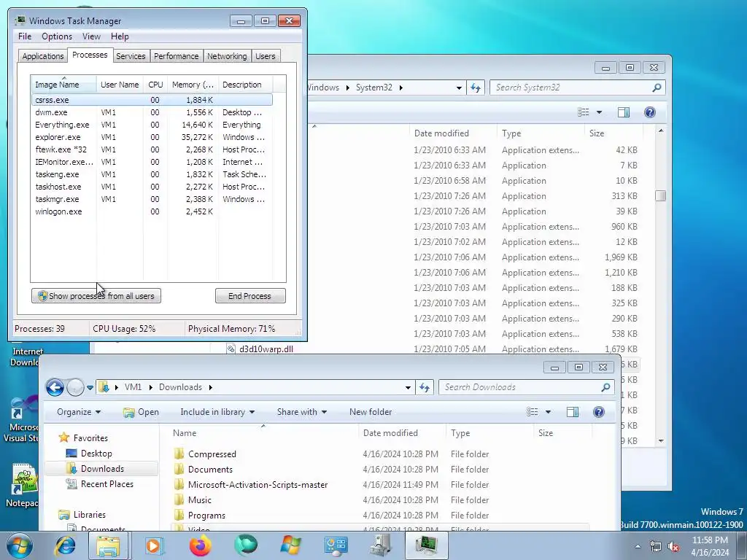
Task: Select the taskmgr.exe process
Action: pyautogui.click(x=152, y=199)
